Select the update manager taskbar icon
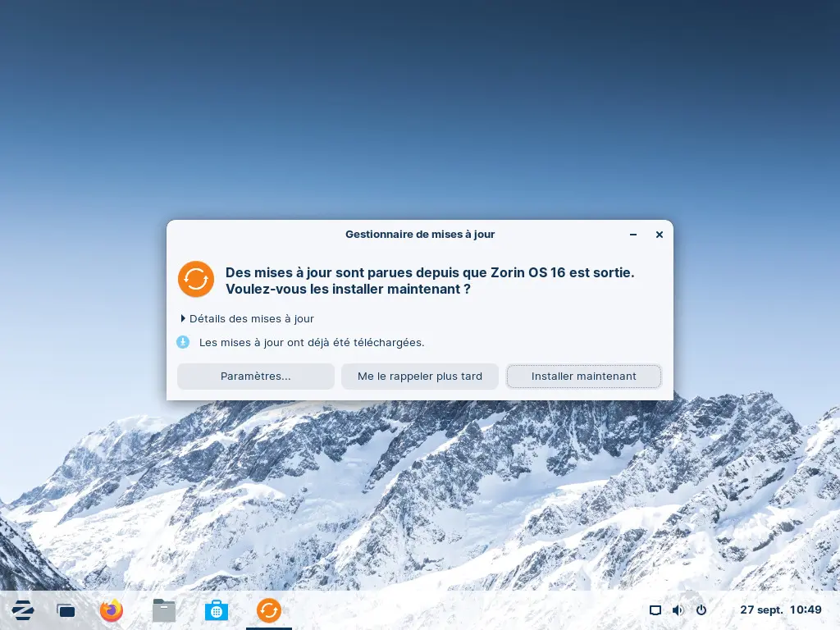 (x=269, y=610)
